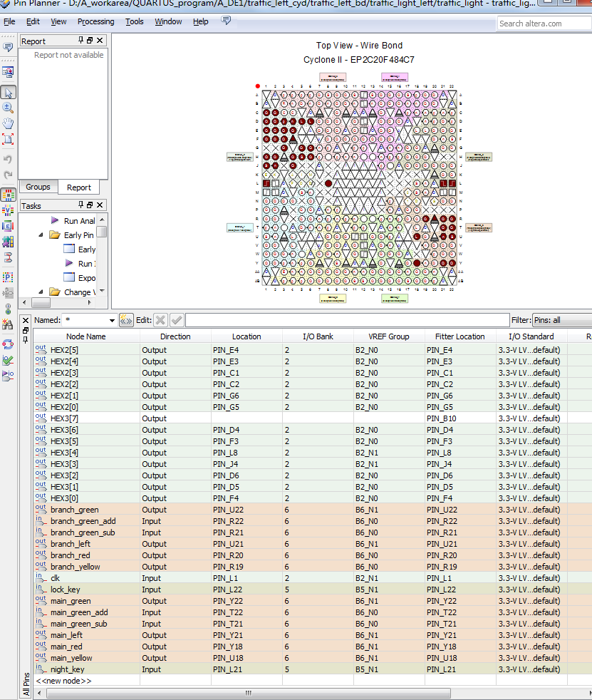Click the Search altera.com field

pos(543,24)
